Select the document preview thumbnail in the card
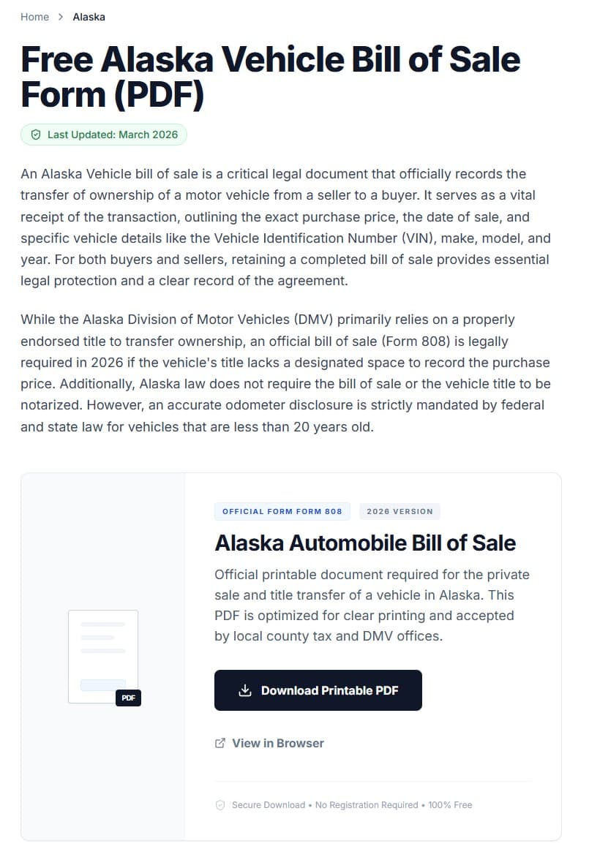Viewport: 589px width, 868px height. (x=103, y=656)
